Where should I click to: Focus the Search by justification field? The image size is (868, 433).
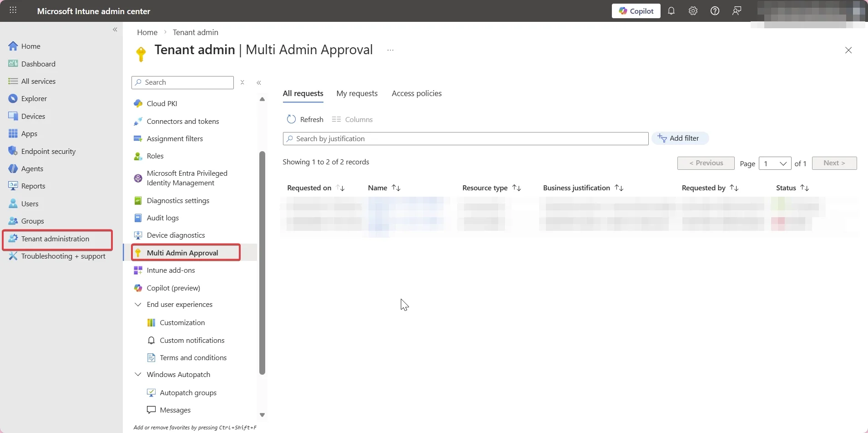coord(465,138)
